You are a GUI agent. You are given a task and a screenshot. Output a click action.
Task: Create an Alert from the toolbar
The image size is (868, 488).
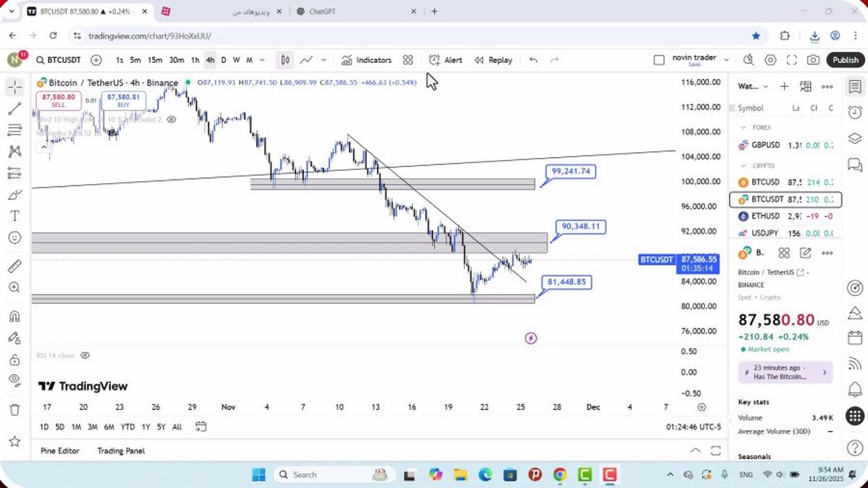tap(446, 60)
